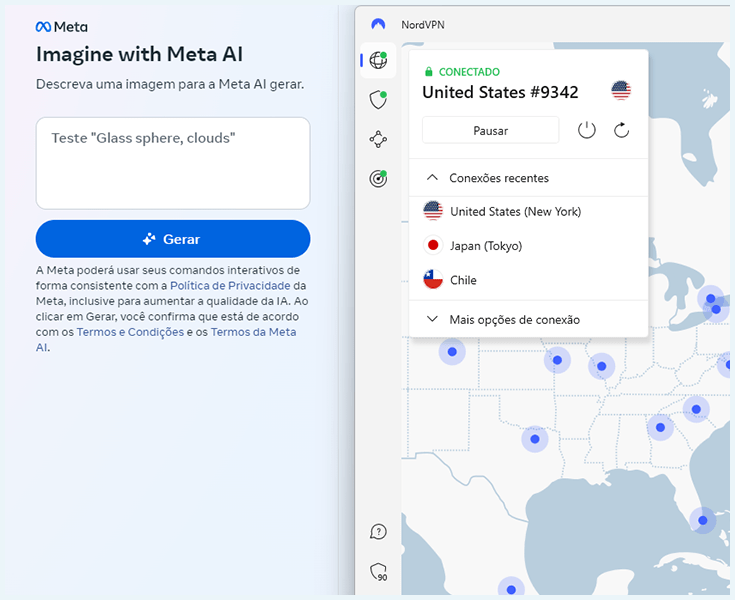Image resolution: width=735 pixels, height=600 pixels.
Task: Connect to Chile recent connection
Action: 528,280
